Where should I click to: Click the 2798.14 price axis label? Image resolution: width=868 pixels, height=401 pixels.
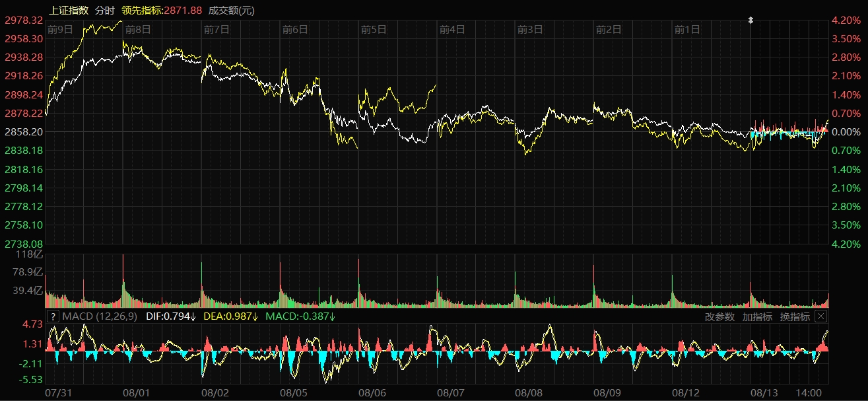[x=23, y=188]
